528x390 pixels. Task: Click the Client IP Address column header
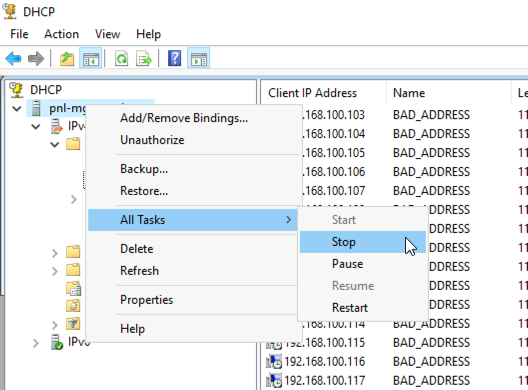[x=324, y=93]
